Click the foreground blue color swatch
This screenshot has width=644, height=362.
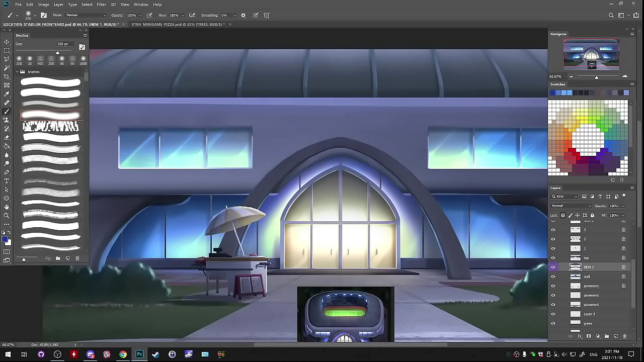coord(5,239)
